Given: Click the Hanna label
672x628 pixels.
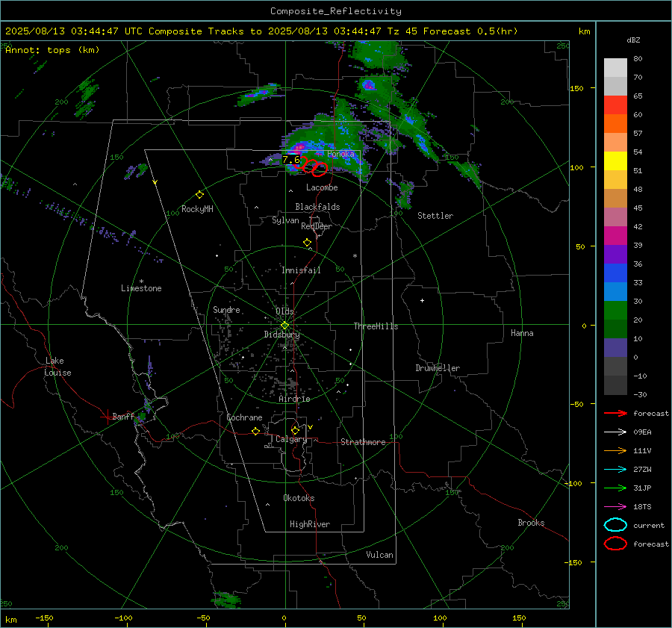Looking at the screenshot, I should (x=522, y=333).
